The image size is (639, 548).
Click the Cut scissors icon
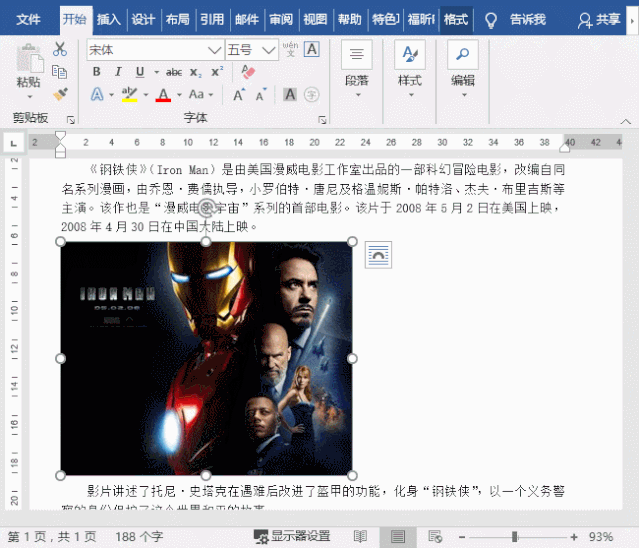(x=60, y=49)
